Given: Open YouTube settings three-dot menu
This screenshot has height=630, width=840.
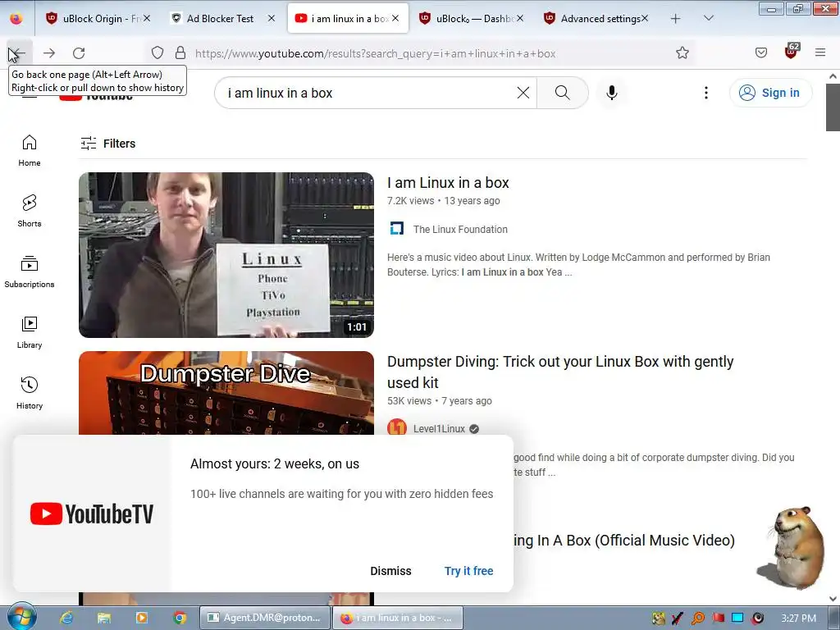Looking at the screenshot, I should click(706, 93).
